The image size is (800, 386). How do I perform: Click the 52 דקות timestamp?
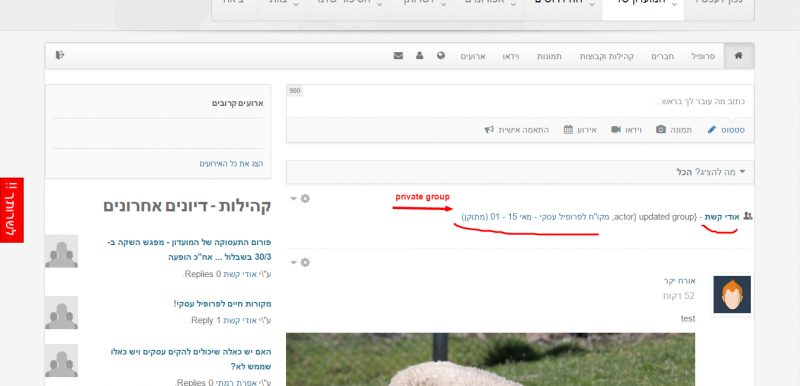[679, 296]
